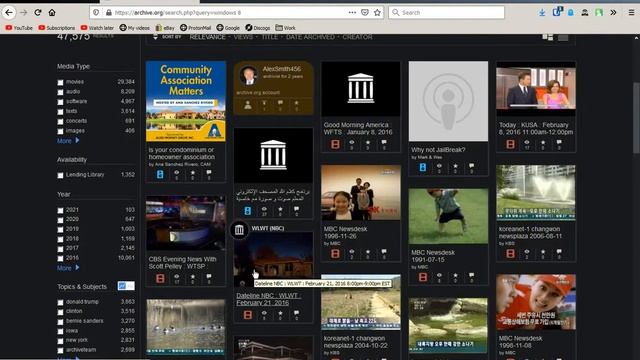Open MBC Newsdesk 1998-11-08 thumbnail
Image resolution: width=640 pixels, height=360 pixels.
536,302
